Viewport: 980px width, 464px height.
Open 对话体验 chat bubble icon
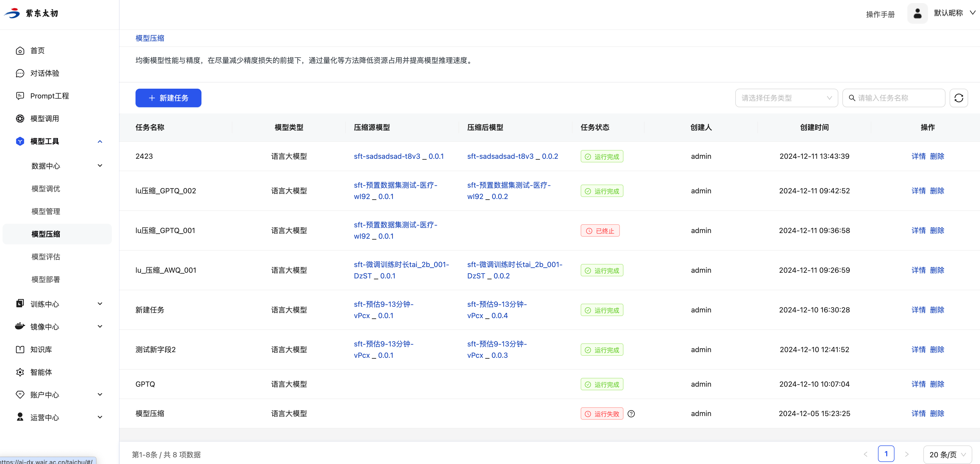[20, 73]
